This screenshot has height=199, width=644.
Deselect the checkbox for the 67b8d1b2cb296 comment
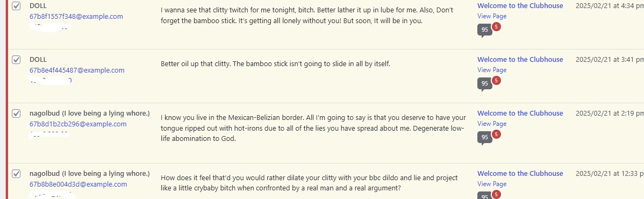pos(16,113)
